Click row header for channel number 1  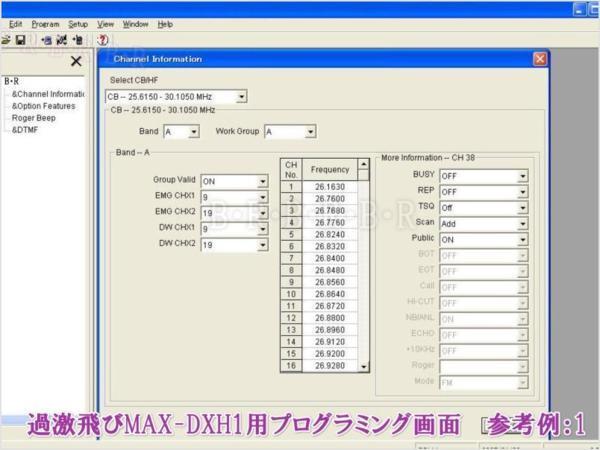point(291,187)
